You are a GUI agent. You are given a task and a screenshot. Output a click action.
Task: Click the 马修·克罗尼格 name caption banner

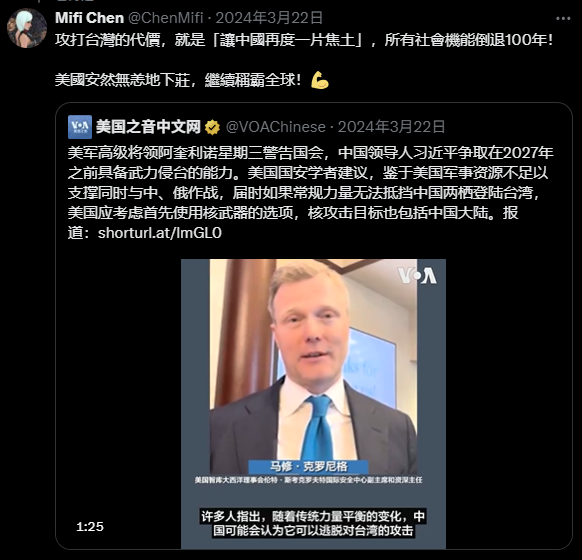pos(308,466)
